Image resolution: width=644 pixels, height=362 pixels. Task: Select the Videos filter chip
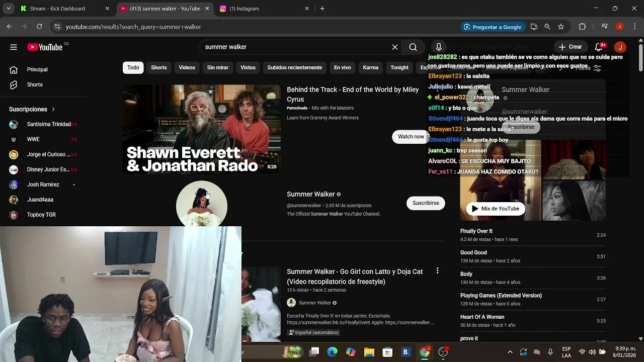coord(187,67)
